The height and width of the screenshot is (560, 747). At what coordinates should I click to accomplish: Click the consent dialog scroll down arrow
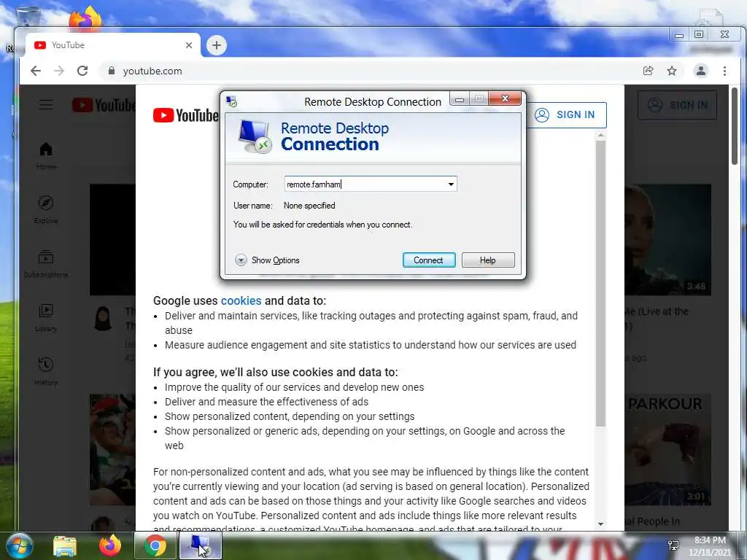600,524
